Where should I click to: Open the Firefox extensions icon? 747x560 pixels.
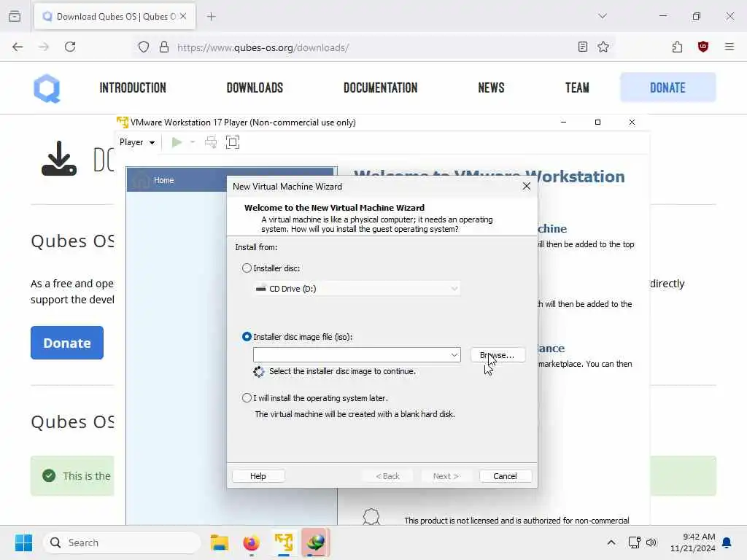677,47
